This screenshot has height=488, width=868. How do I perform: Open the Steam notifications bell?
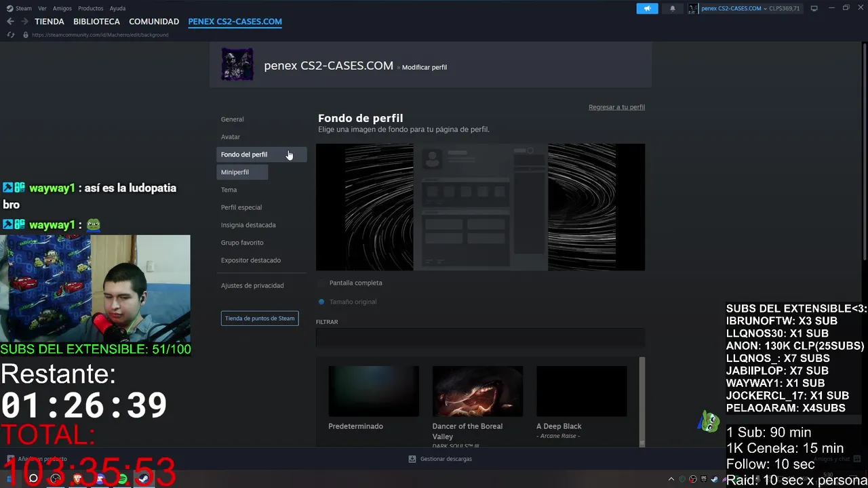(673, 8)
